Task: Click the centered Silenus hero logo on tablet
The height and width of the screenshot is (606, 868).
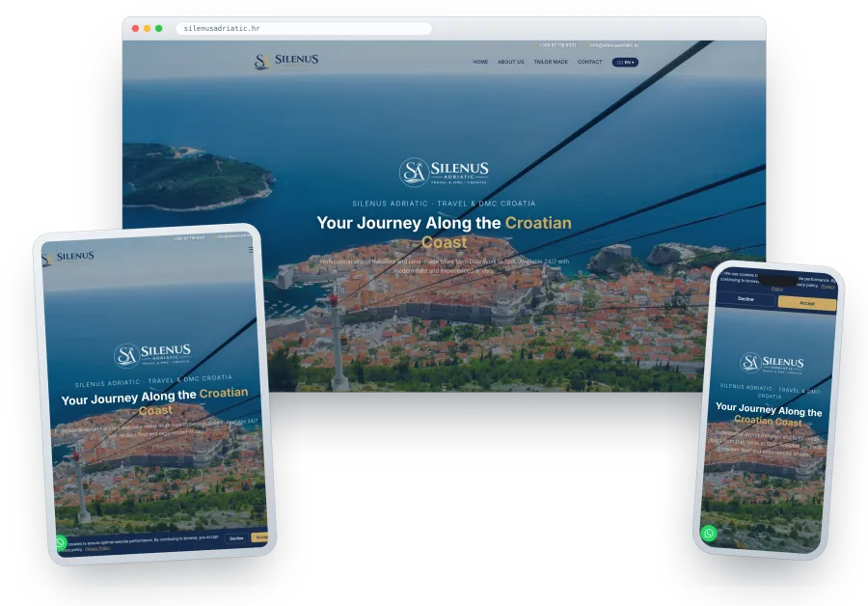Action: tap(152, 354)
